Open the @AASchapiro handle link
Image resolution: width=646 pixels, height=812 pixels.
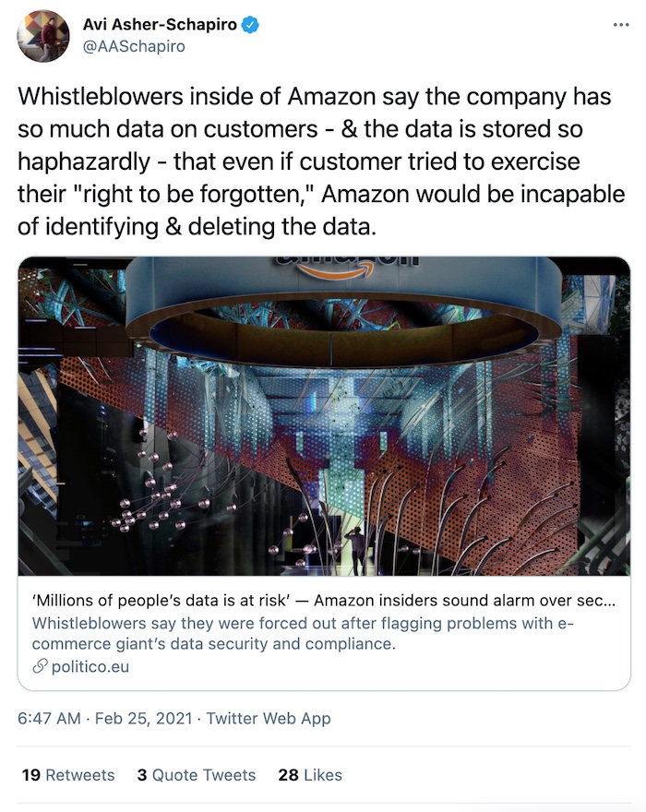point(134,47)
